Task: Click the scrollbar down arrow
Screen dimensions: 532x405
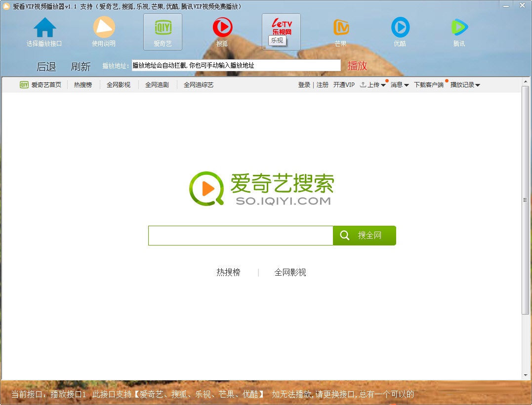Action: click(x=526, y=375)
